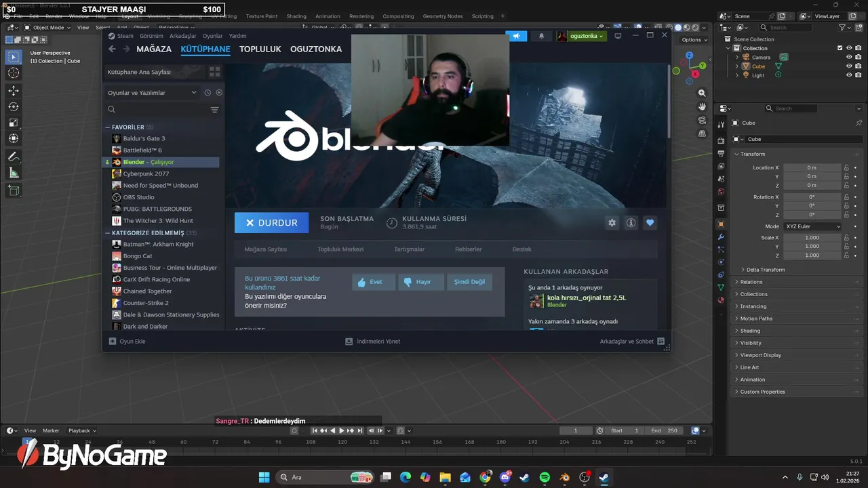Activate the Blender Cursor tool
This screenshot has height=488, width=868.
click(14, 73)
